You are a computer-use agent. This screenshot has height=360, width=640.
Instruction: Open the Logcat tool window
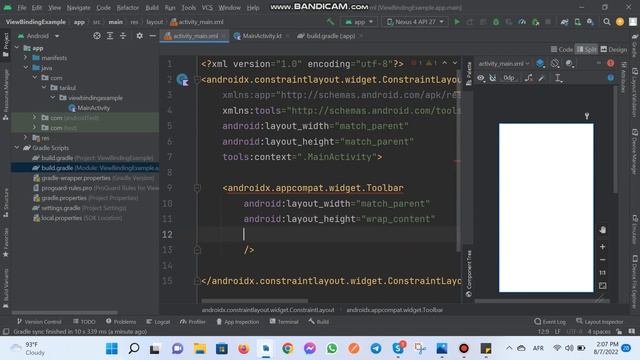pyautogui.click(x=158, y=322)
